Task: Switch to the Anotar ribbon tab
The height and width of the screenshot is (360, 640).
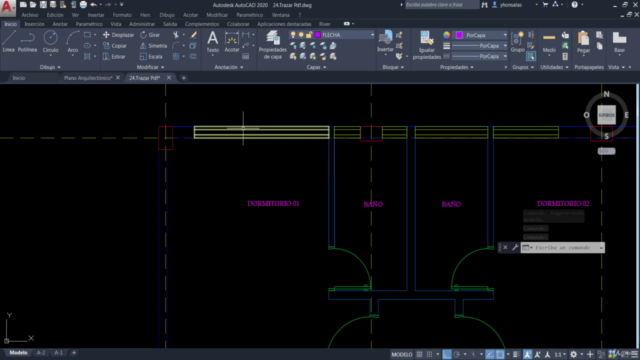Action: [x=60, y=24]
